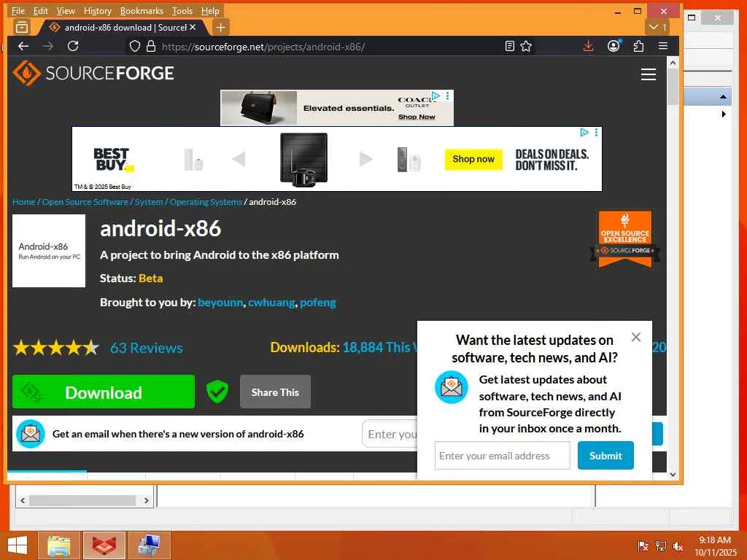Open the Windows Start button
The width and height of the screenshot is (747, 560).
[18, 545]
